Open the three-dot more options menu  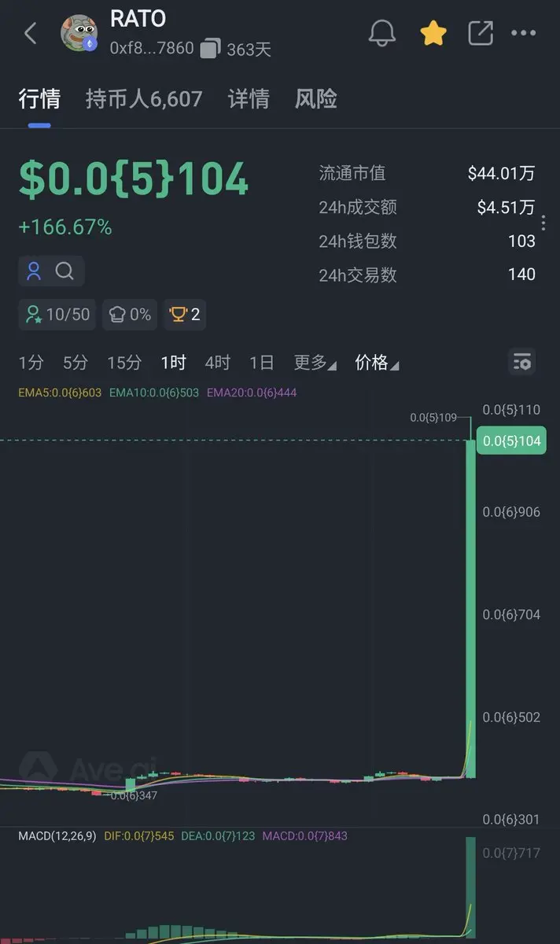(x=524, y=33)
